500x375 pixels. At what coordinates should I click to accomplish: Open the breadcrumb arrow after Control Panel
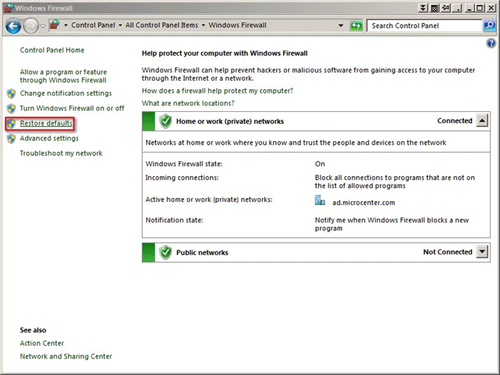pyautogui.click(x=120, y=25)
